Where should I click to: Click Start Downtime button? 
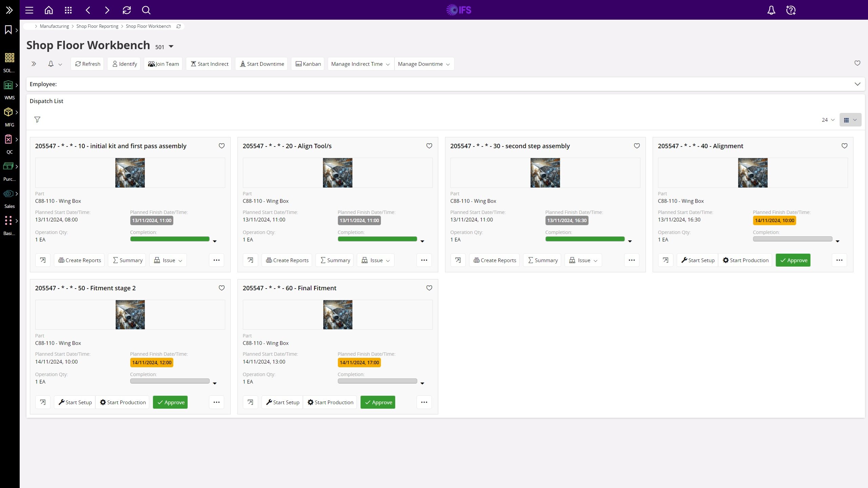tap(261, 64)
